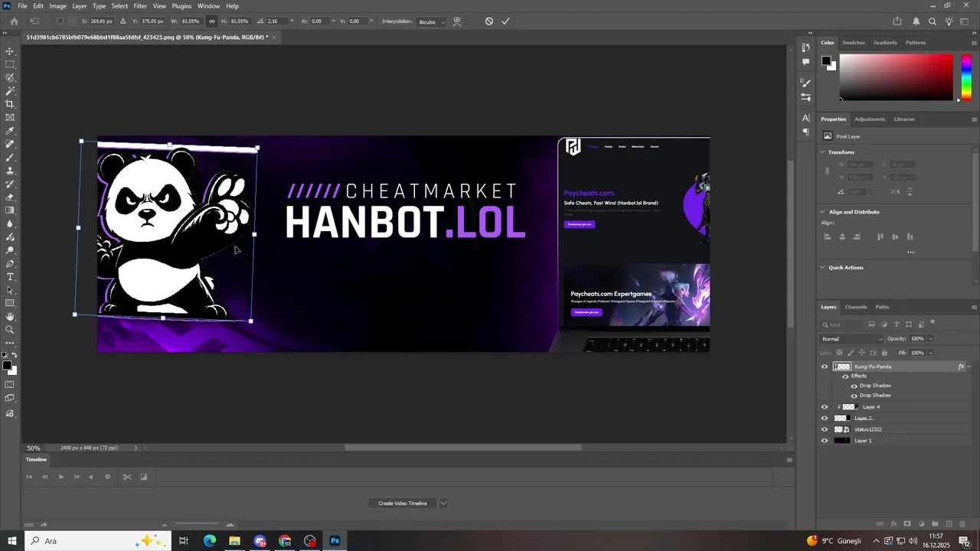
Task: Select the Eraser tool
Action: 10,197
